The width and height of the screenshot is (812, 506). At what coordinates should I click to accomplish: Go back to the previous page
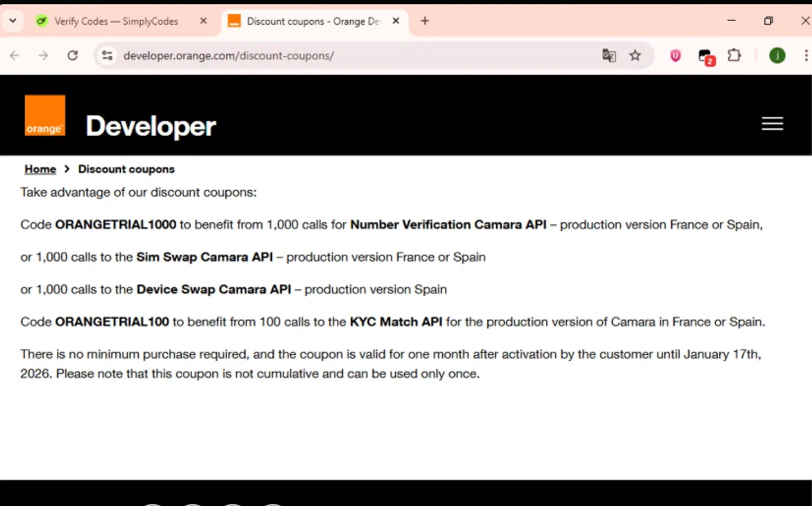tap(15, 55)
